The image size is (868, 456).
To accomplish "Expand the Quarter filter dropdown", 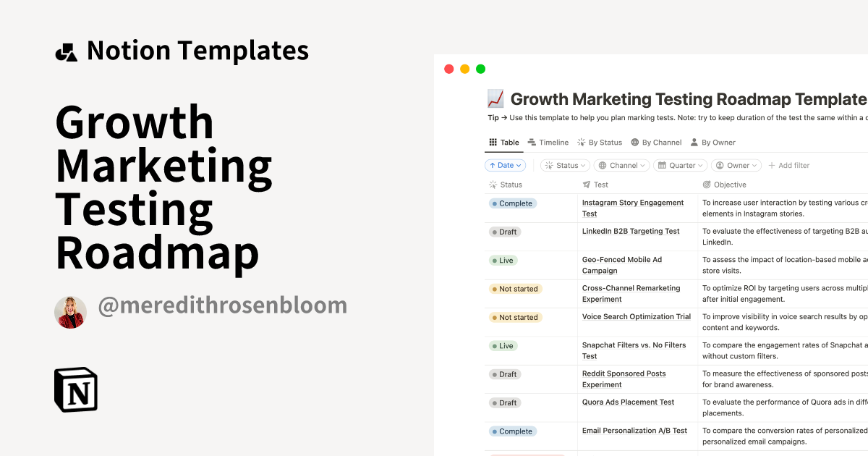I will [680, 165].
